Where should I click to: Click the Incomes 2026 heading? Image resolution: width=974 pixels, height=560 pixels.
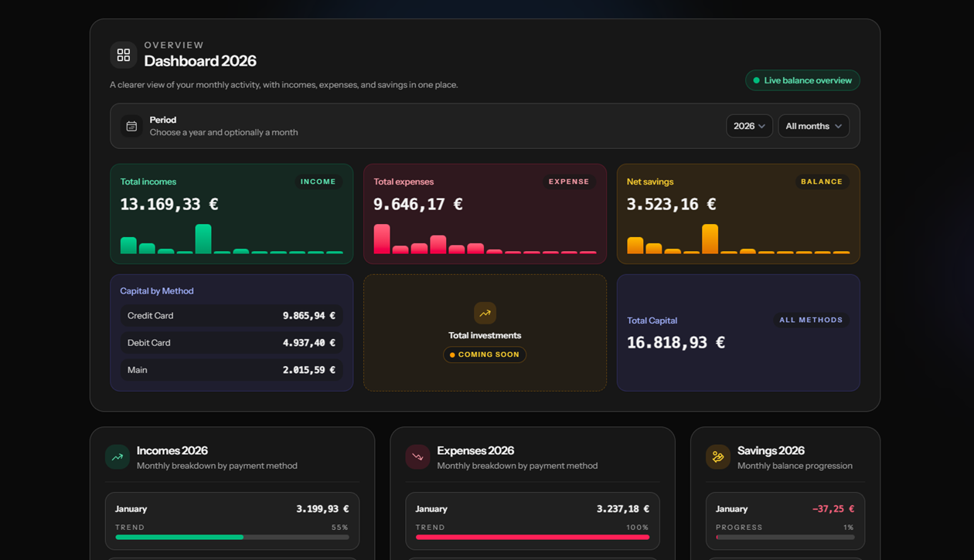coord(172,450)
